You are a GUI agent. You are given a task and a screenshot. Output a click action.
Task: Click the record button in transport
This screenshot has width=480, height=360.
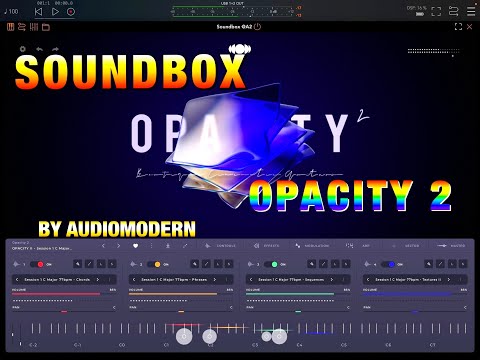coord(71,12)
